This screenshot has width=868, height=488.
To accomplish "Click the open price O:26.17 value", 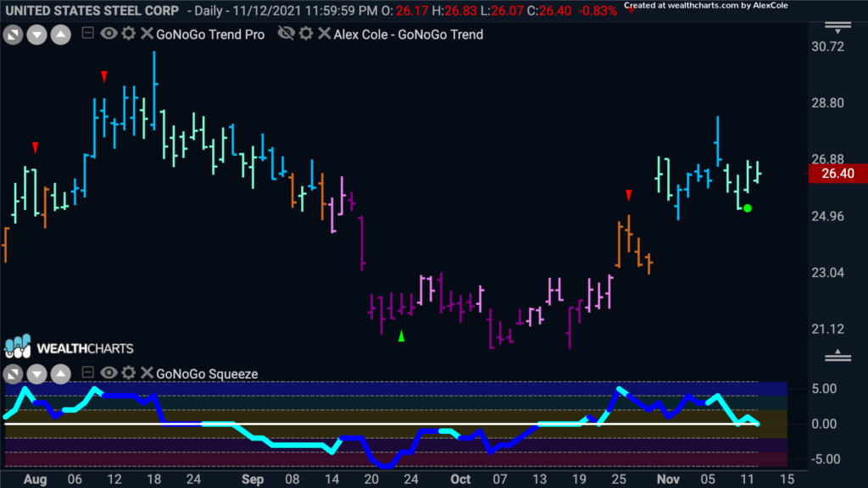I will click(x=404, y=10).
